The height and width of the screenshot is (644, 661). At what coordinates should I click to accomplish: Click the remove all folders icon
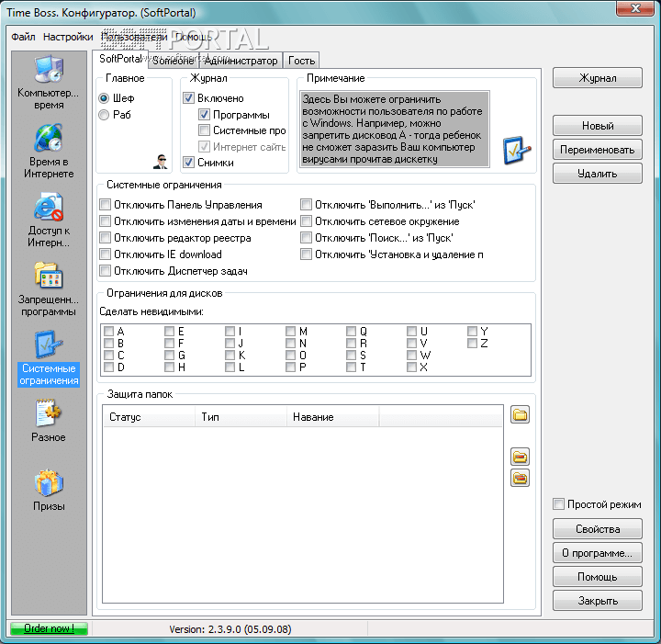tap(520, 478)
